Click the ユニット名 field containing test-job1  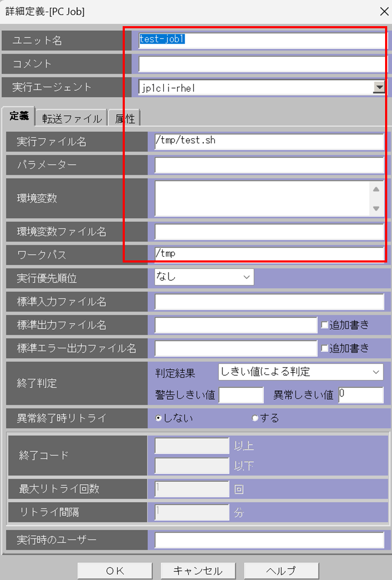pyautogui.click(x=261, y=40)
